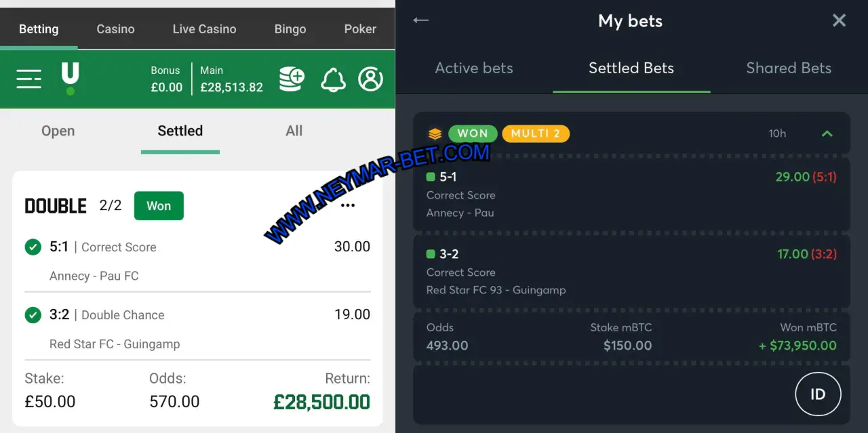Viewport: 868px width, 433px height.
Task: Collapse the won multi bet chevron
Action: (827, 133)
